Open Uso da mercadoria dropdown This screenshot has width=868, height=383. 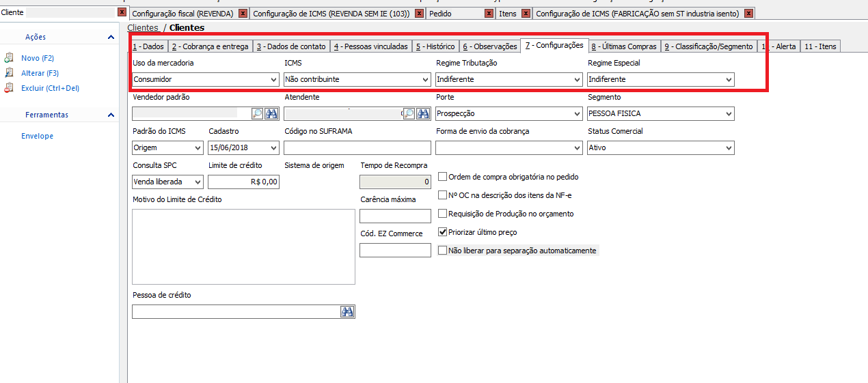tap(273, 80)
